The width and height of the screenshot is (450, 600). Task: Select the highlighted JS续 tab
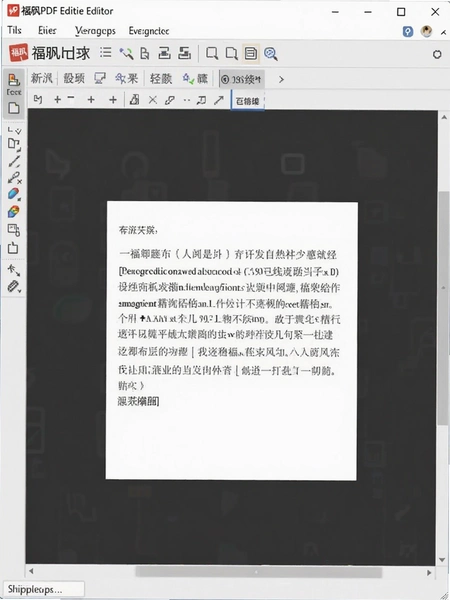241,79
